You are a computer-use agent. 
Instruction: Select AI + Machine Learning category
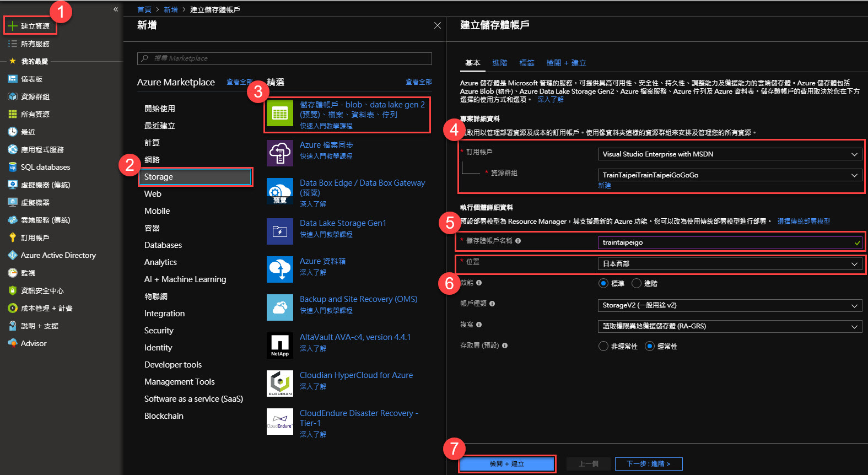pyautogui.click(x=185, y=279)
